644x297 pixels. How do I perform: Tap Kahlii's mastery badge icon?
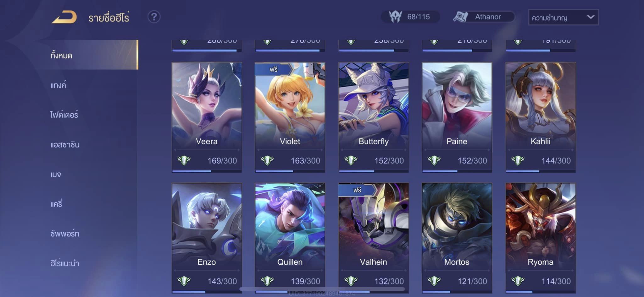click(x=518, y=160)
